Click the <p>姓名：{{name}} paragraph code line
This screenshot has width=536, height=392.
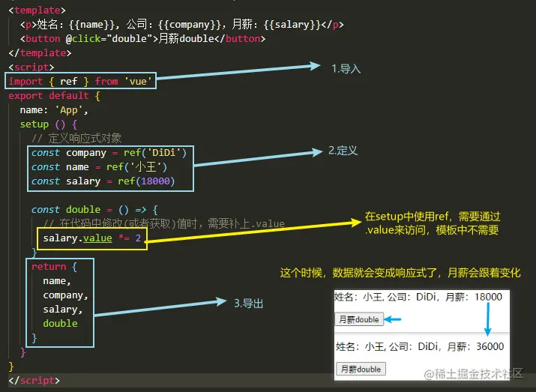pos(181,25)
